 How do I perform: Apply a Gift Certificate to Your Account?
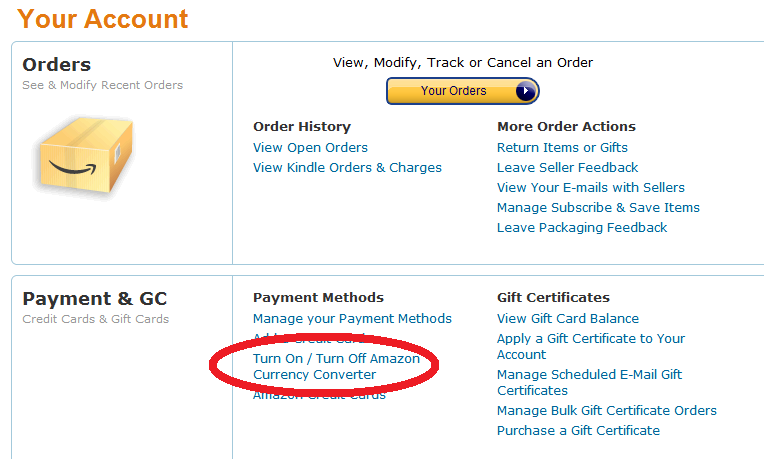point(591,346)
